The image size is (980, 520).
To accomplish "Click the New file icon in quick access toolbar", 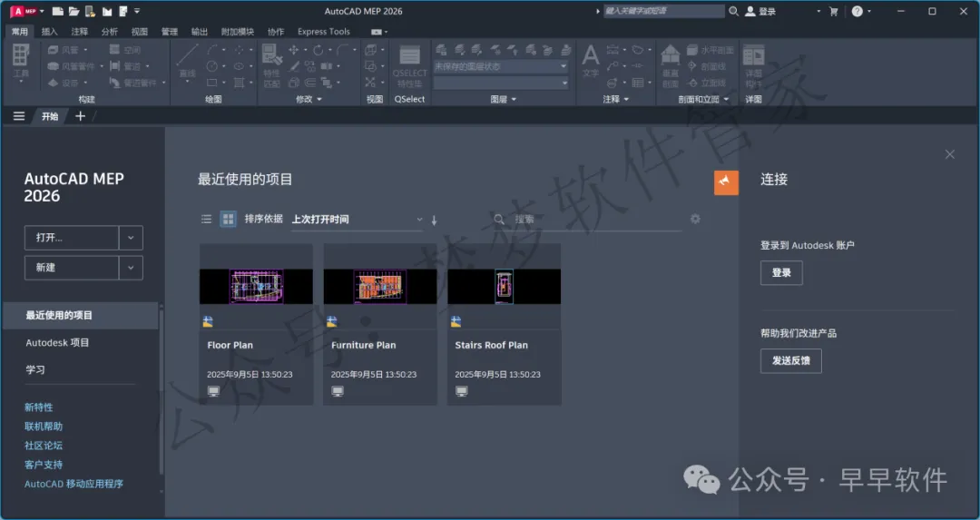I will [x=57, y=11].
